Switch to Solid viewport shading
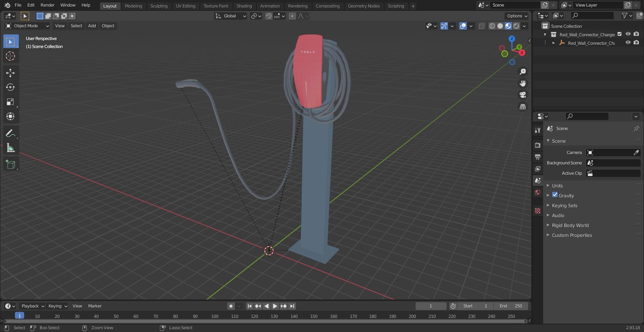Screen dimensions: 644x332 click(x=500, y=26)
